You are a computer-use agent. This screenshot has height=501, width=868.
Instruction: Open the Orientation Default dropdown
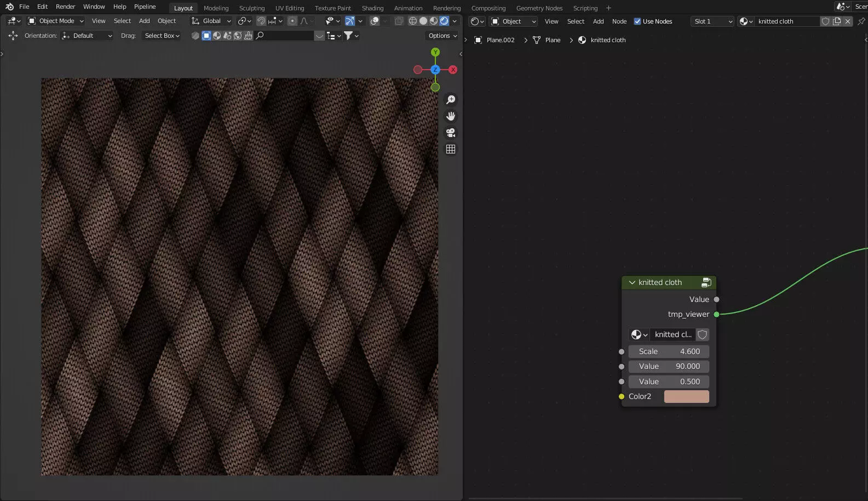(x=88, y=36)
